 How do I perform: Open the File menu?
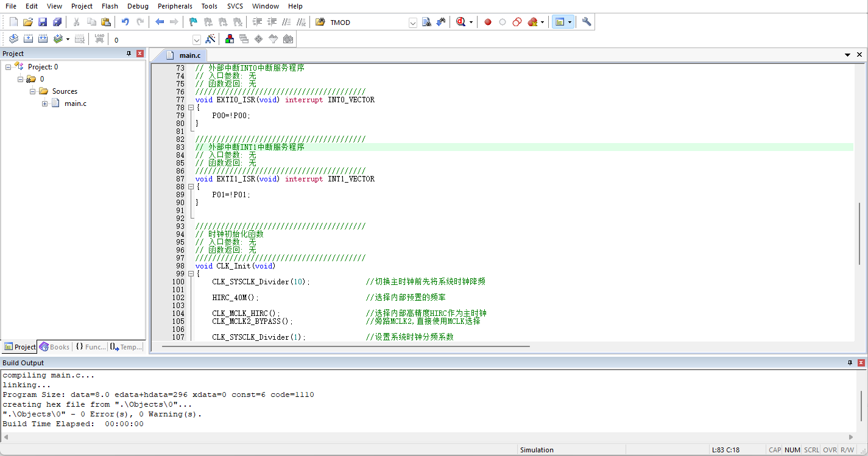tap(11, 6)
